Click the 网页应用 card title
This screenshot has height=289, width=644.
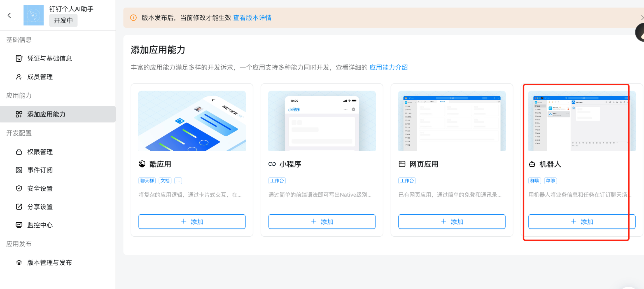coord(424,164)
